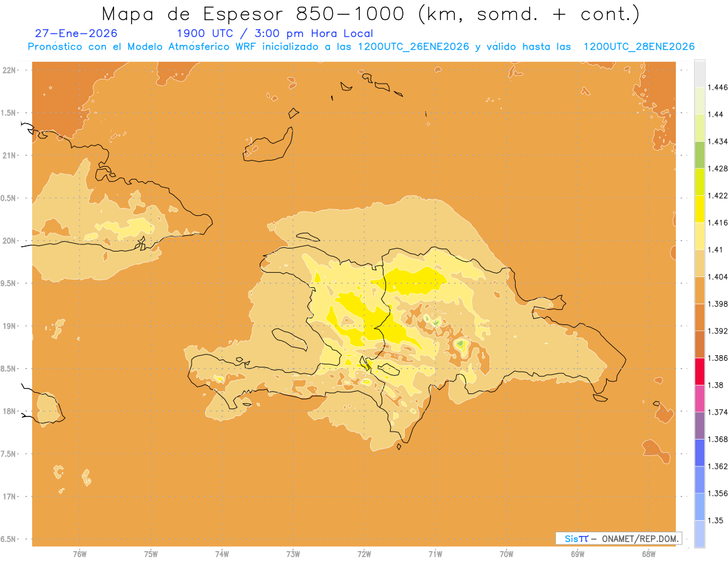Click the colorbar value 1.404
The image size is (728, 562).
(718, 276)
